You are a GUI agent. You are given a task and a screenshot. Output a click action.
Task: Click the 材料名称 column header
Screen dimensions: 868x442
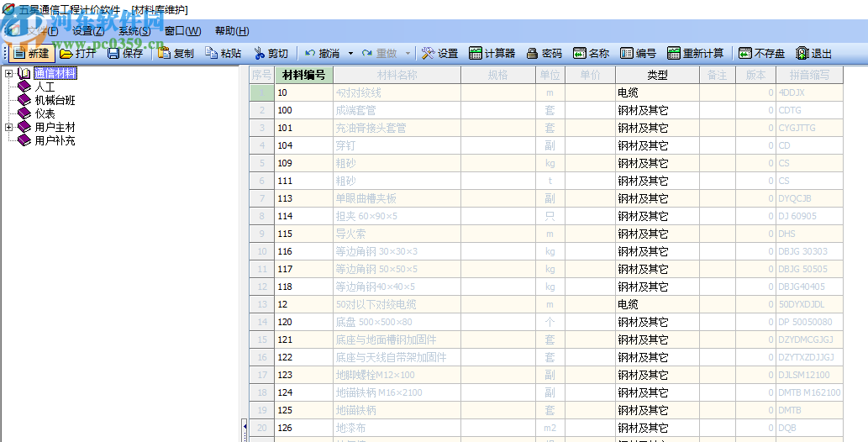[x=397, y=75]
